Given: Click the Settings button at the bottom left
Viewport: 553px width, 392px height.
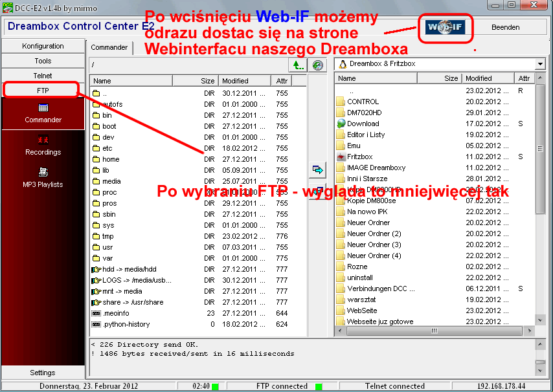Looking at the screenshot, I should [x=43, y=373].
